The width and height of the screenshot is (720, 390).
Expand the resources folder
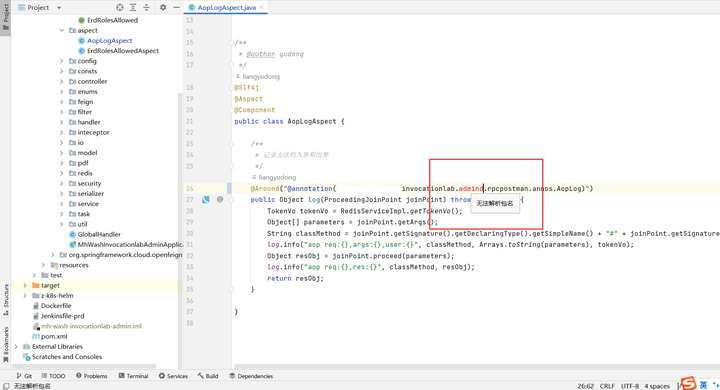tap(44, 265)
